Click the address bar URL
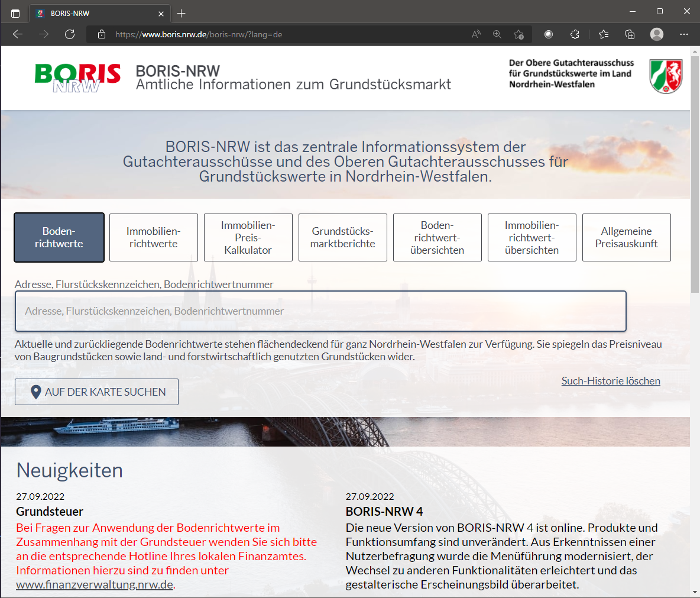 coord(199,34)
